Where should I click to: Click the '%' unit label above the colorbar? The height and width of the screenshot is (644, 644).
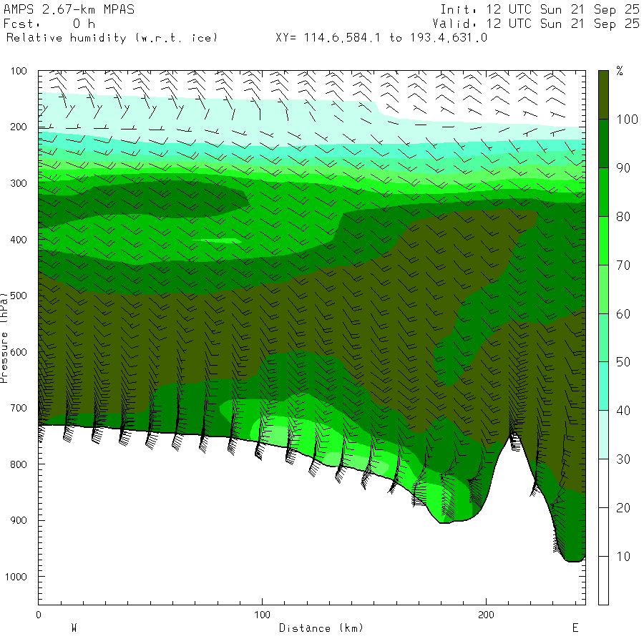click(620, 71)
